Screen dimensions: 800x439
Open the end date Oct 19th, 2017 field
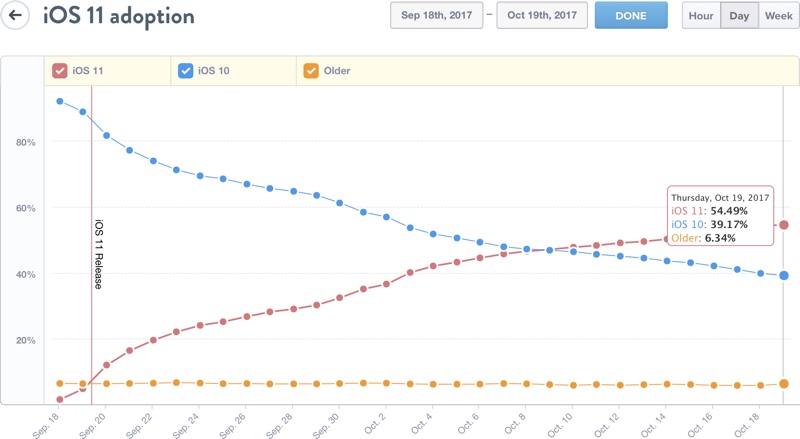(541, 16)
